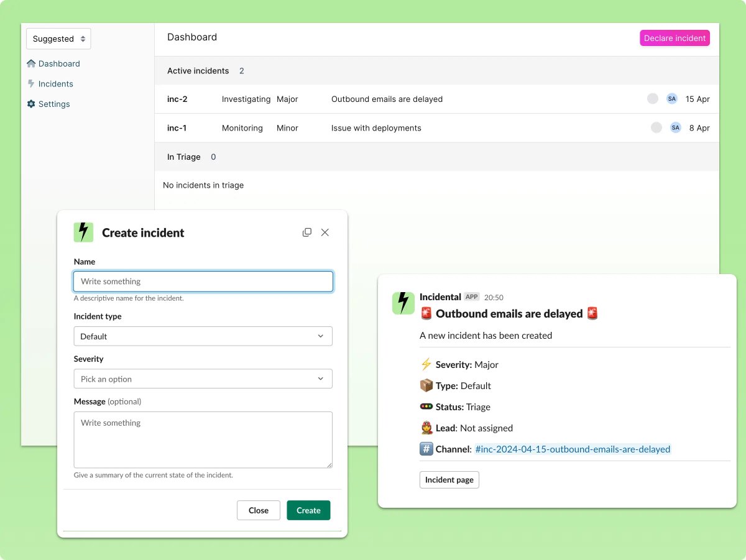Screen dimensions: 746x560
Task: Expand the Incident type dropdown showing Default
Action: [x=203, y=336]
